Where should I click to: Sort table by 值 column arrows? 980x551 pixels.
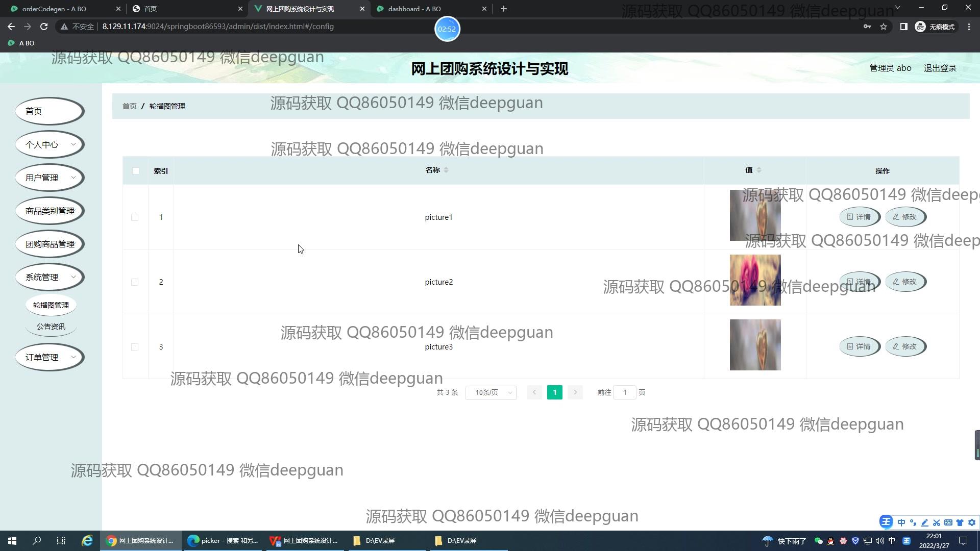(759, 170)
